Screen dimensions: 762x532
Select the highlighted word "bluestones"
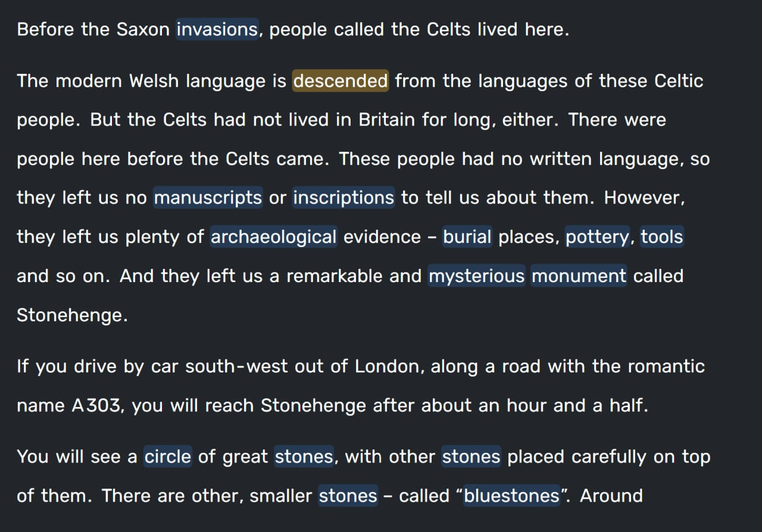point(512,496)
